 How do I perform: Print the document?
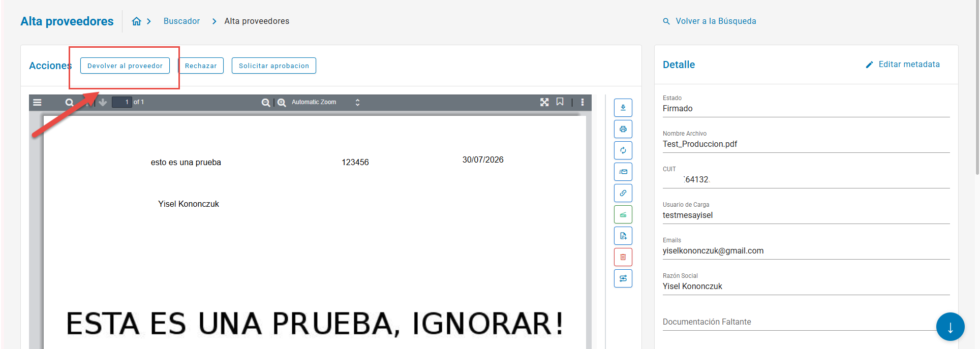coord(623,129)
